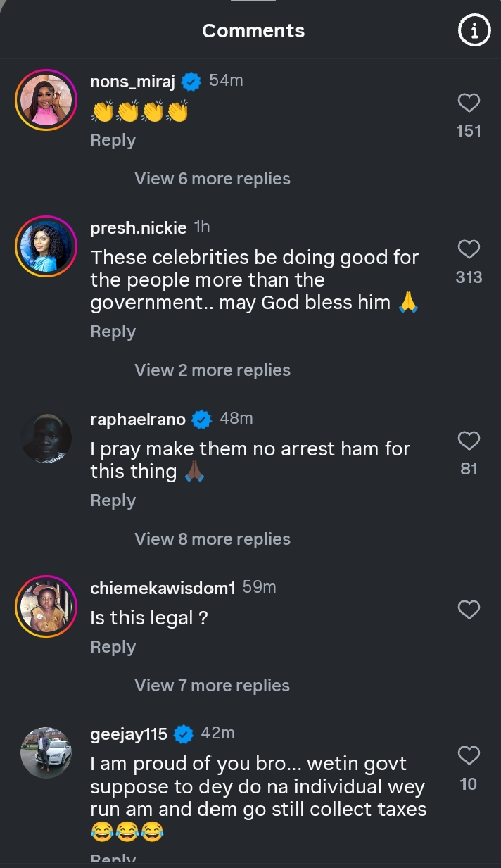Reply to raphaelrano's comment
The image size is (501, 868).
point(113,501)
